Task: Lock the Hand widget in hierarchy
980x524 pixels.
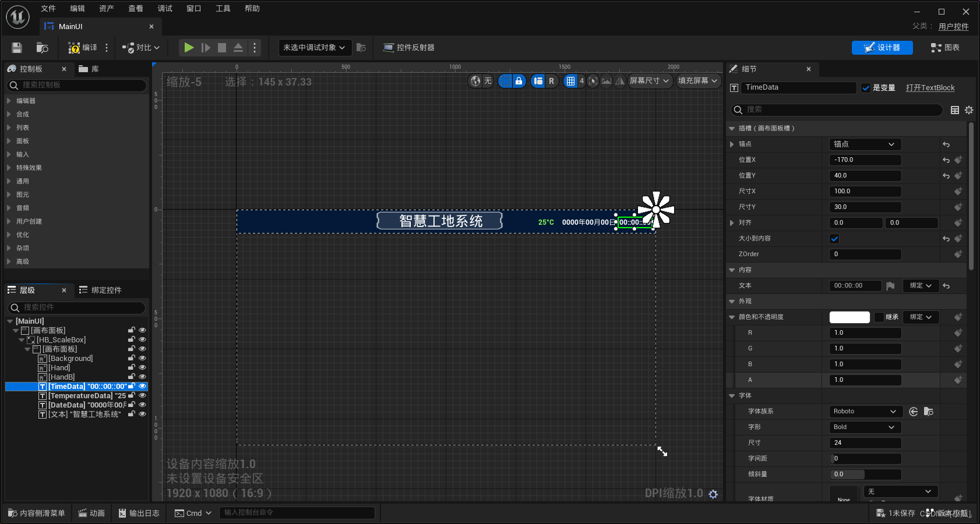Action: coord(132,367)
